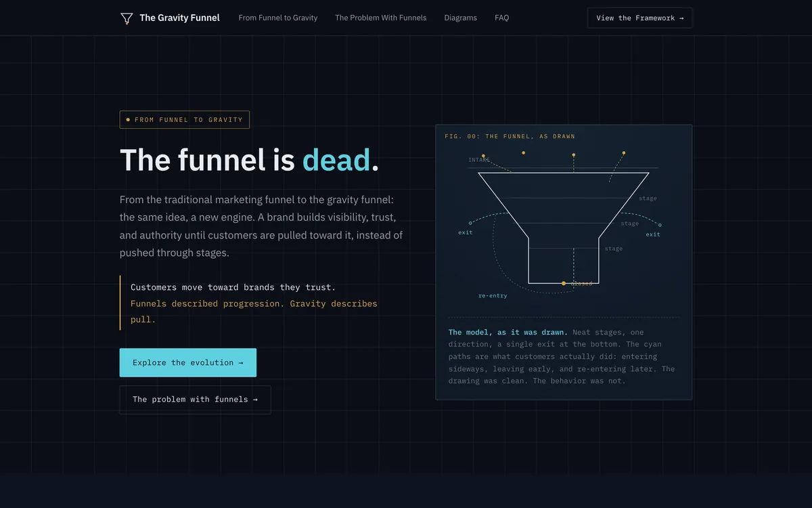Click the highlighted word dead in headline
This screenshot has height=508, width=812.
click(336, 161)
